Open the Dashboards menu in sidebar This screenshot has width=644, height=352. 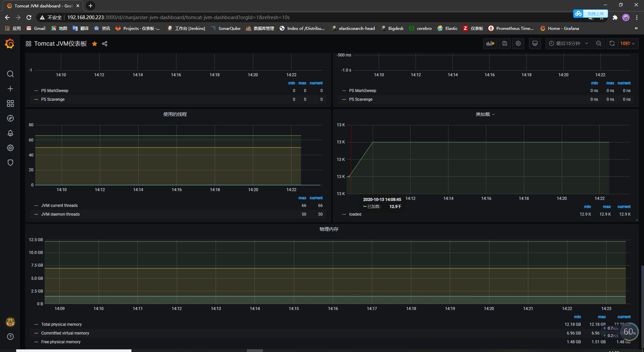10,103
